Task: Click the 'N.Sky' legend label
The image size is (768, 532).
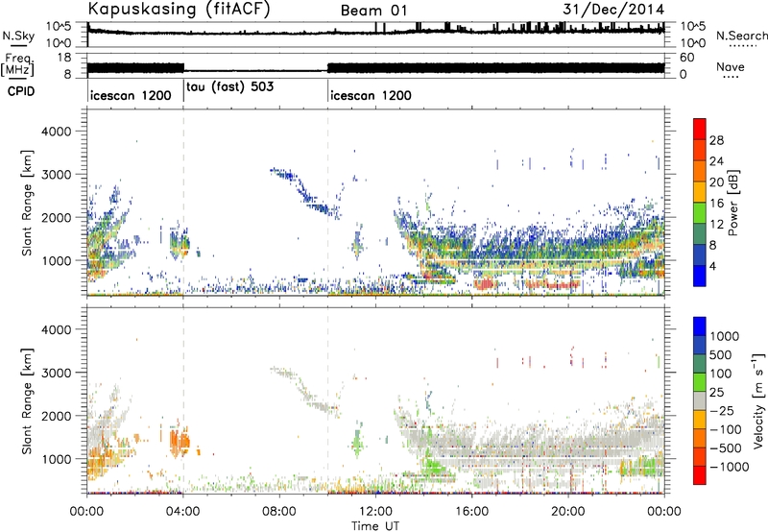Action: (18, 36)
